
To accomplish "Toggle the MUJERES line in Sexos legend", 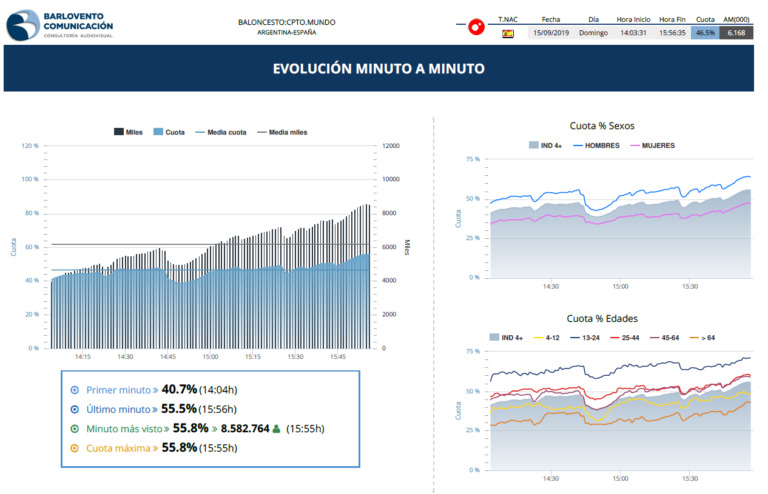I will click(x=651, y=145).
